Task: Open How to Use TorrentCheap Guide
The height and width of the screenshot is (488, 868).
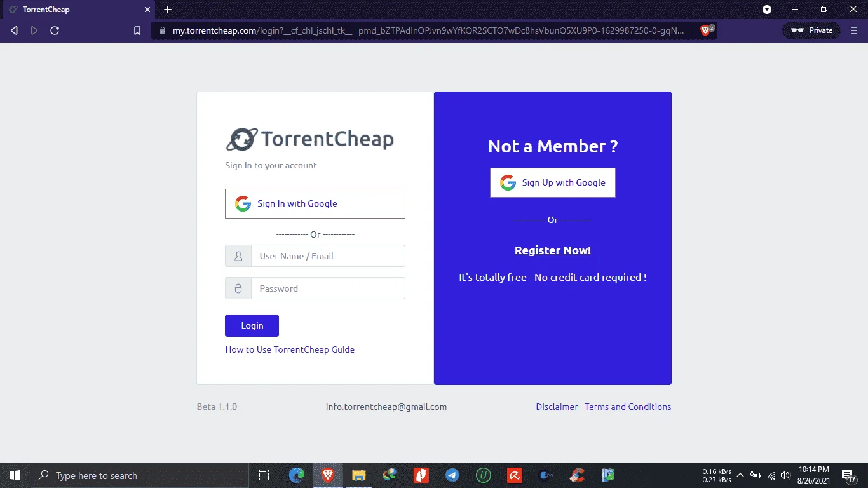Action: coord(290,349)
